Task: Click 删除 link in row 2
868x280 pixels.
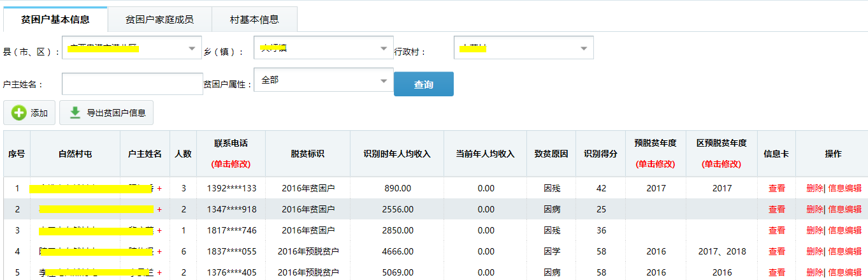Action: click(814, 209)
